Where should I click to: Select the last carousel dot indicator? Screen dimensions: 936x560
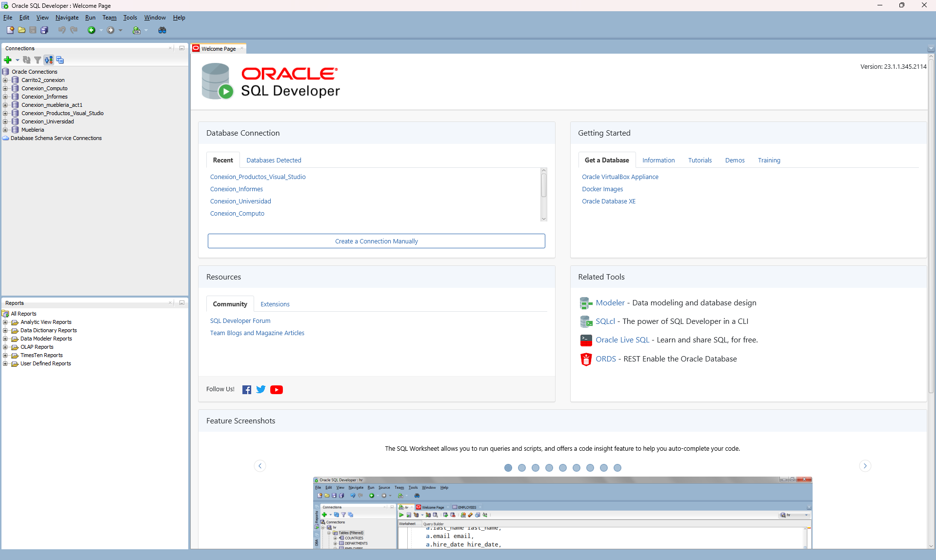pos(617,468)
